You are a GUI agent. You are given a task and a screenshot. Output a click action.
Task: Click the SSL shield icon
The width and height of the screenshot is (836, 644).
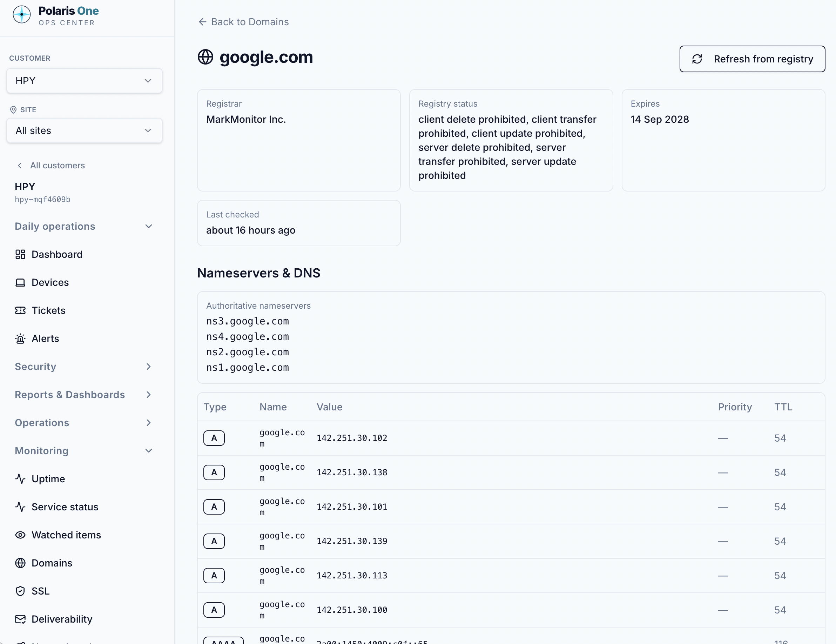pos(20,591)
